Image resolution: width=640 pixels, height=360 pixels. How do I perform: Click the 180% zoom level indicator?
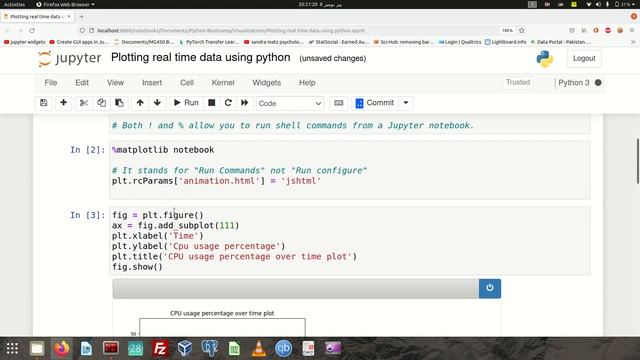click(x=507, y=31)
